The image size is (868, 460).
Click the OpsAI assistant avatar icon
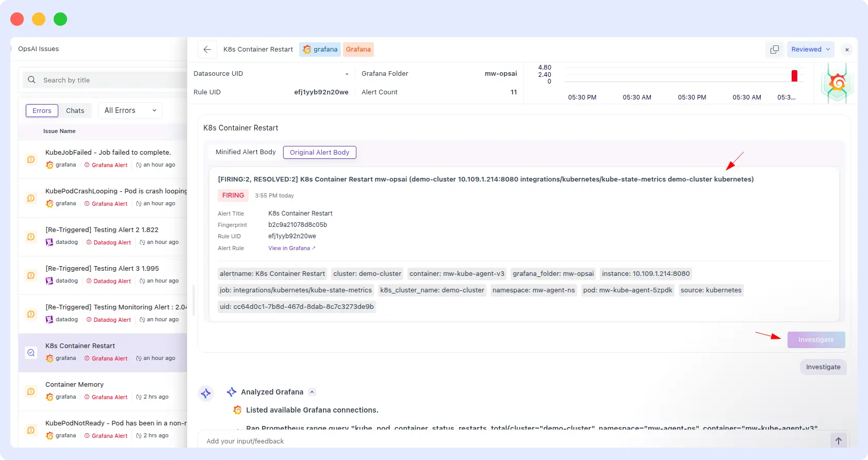(x=206, y=393)
